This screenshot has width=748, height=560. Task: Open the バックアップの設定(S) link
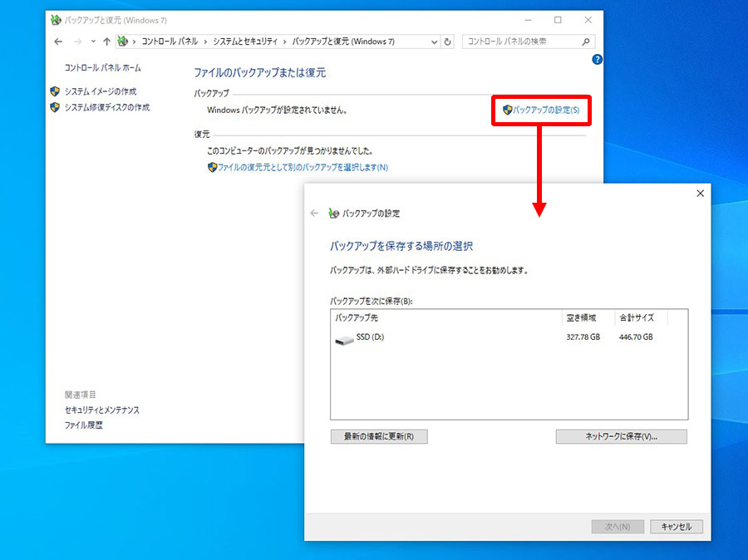(546, 111)
